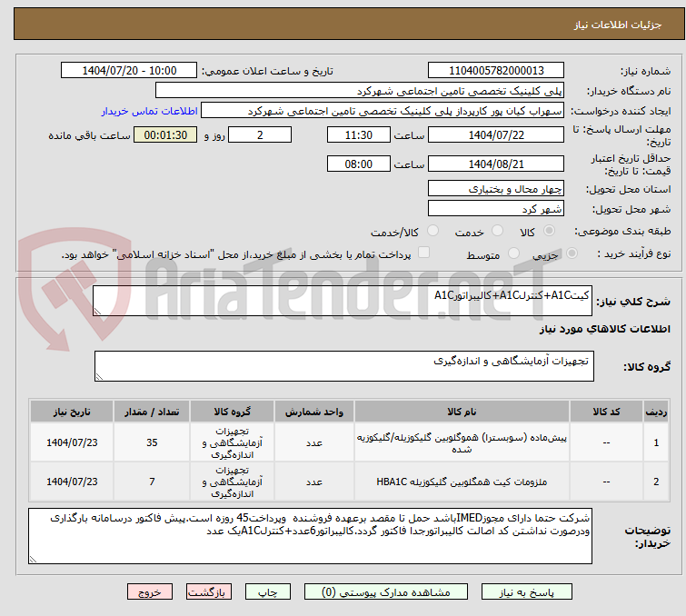Click the نام کالا column header
The image size is (686, 616).
click(462, 412)
